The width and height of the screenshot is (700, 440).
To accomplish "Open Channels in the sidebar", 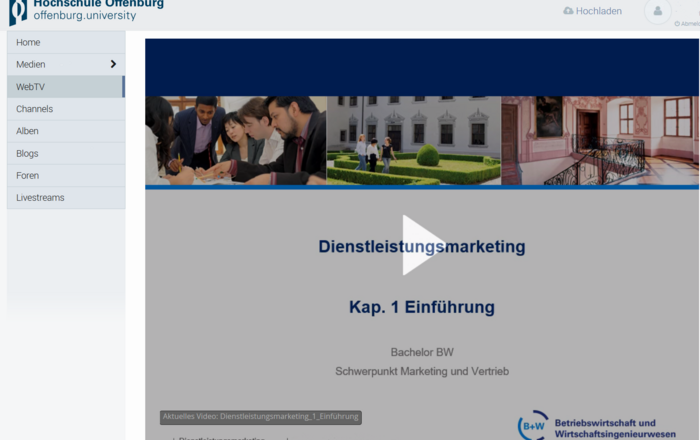I will pos(66,109).
